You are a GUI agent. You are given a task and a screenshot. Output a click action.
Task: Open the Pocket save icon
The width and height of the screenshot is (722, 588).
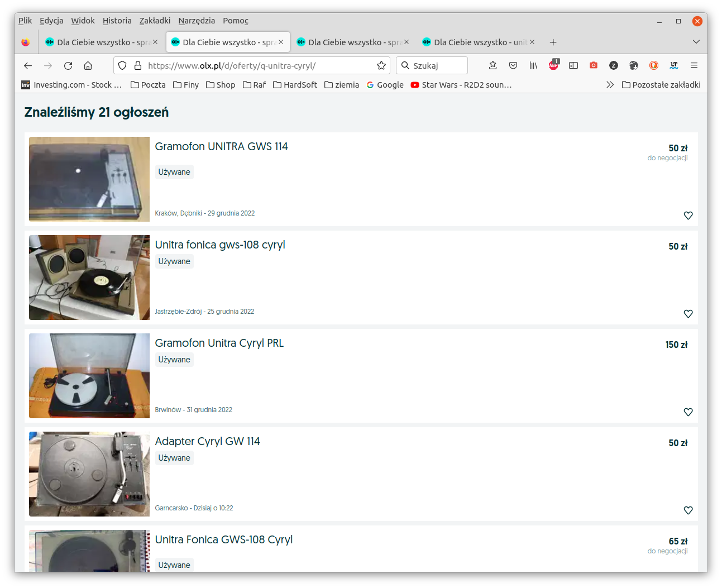[513, 65]
